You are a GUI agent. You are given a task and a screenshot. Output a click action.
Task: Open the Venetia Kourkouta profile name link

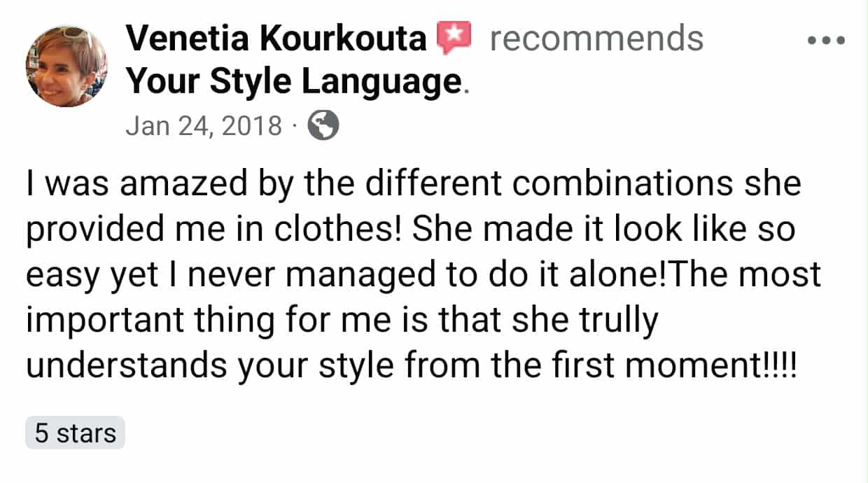(x=276, y=38)
